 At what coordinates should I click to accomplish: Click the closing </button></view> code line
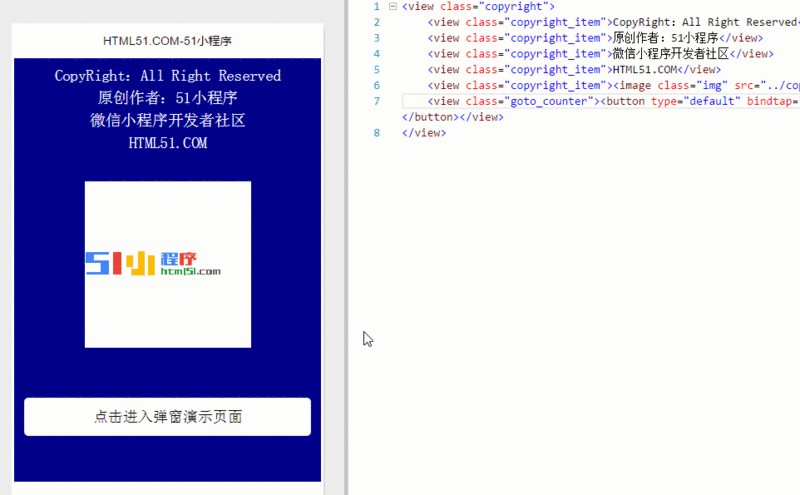click(x=453, y=117)
